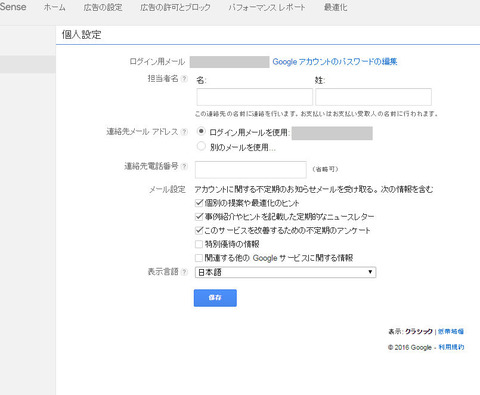Screen dimensions: 480x395
Task: Select ログイン用メールを使用 radio button
Action: 201,131
